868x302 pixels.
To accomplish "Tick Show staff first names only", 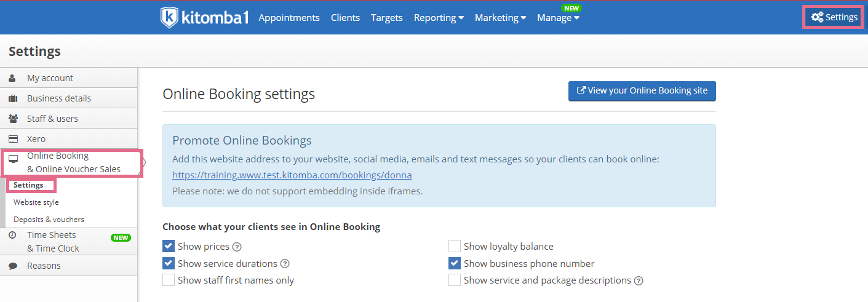I will (x=169, y=280).
